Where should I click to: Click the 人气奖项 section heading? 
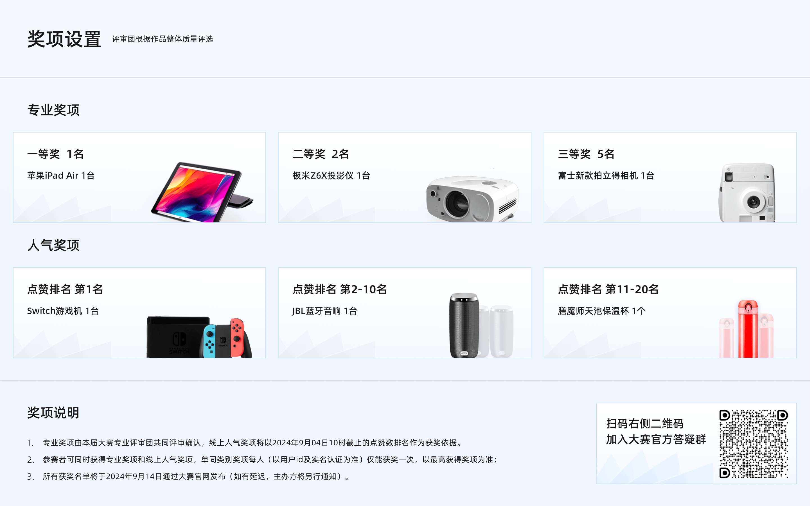54,246
